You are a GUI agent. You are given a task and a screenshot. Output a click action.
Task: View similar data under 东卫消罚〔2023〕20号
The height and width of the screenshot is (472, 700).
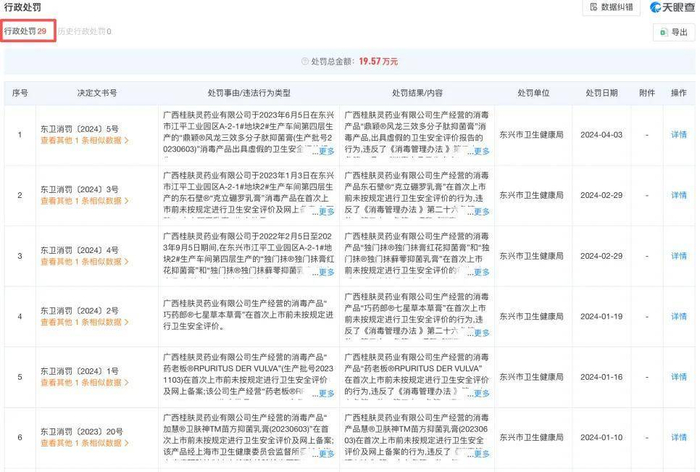pos(84,443)
